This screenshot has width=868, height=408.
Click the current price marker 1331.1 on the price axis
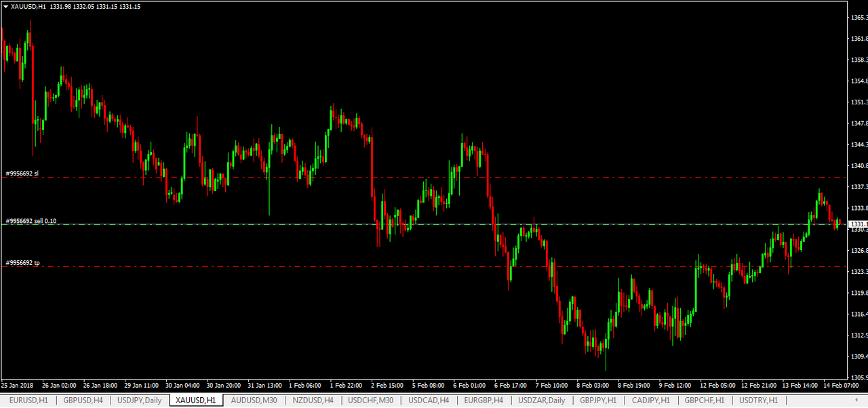[x=858, y=224]
